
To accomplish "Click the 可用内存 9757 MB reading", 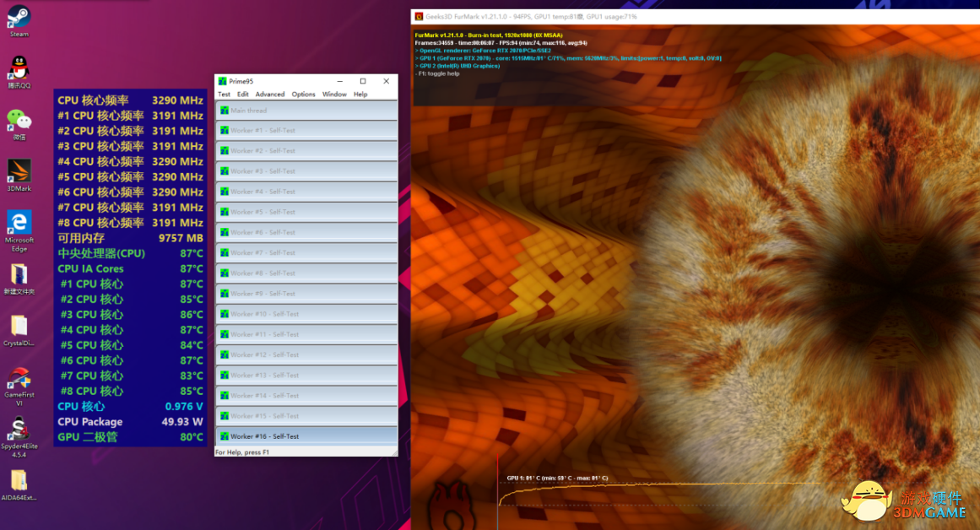I will [130, 238].
